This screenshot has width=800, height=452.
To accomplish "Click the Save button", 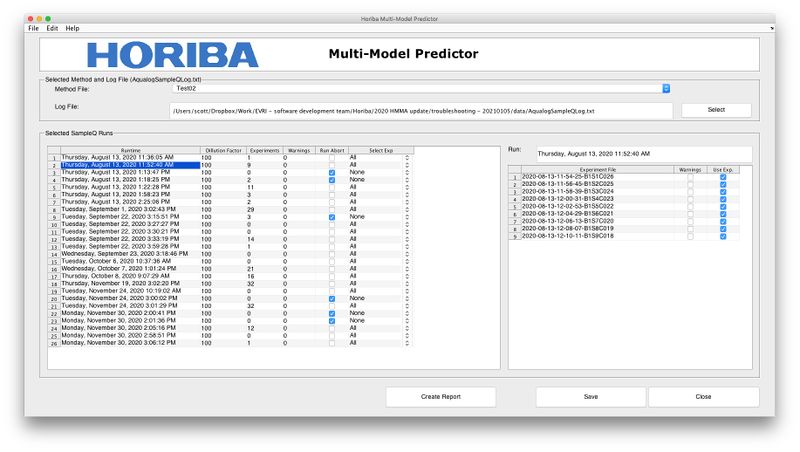I will [x=591, y=397].
